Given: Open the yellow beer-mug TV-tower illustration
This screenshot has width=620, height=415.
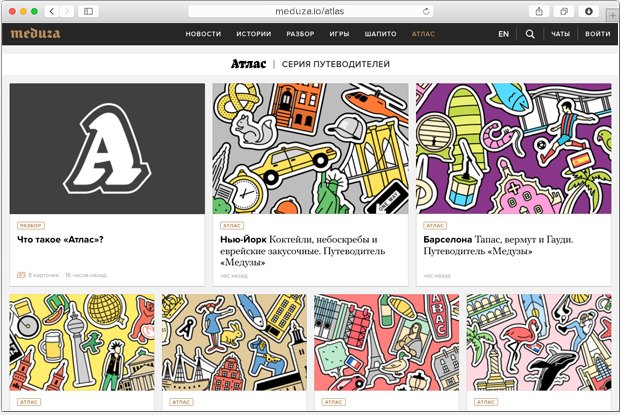Looking at the screenshot, I should [82, 342].
